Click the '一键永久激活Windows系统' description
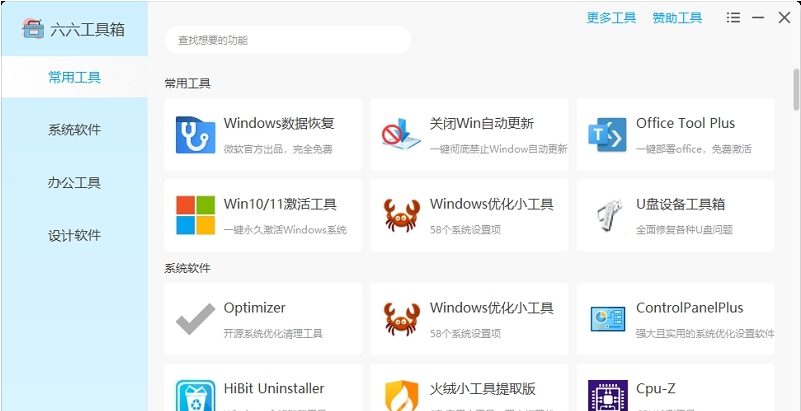This screenshot has height=411, width=801. [x=285, y=230]
